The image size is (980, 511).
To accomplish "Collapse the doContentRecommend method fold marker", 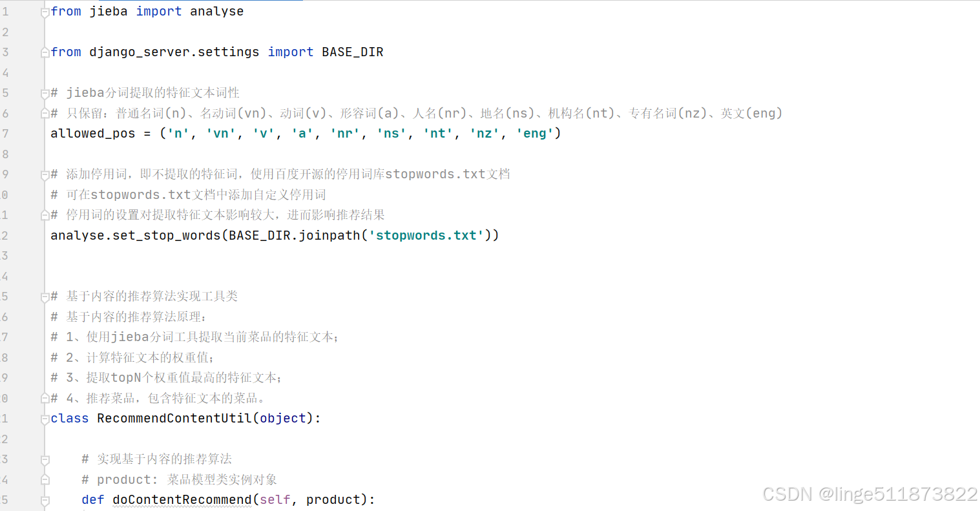I will pyautogui.click(x=45, y=500).
